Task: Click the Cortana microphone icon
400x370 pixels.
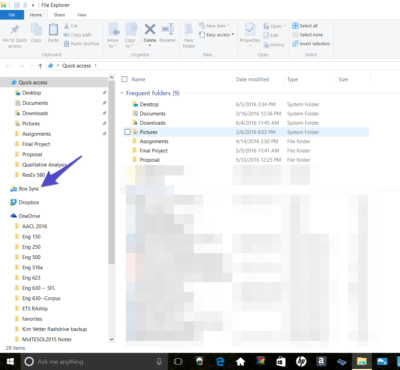Action: (159, 362)
